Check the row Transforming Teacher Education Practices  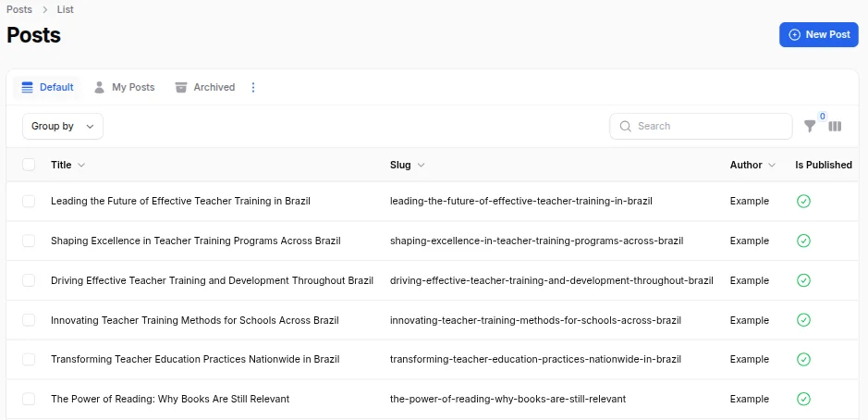click(x=29, y=359)
